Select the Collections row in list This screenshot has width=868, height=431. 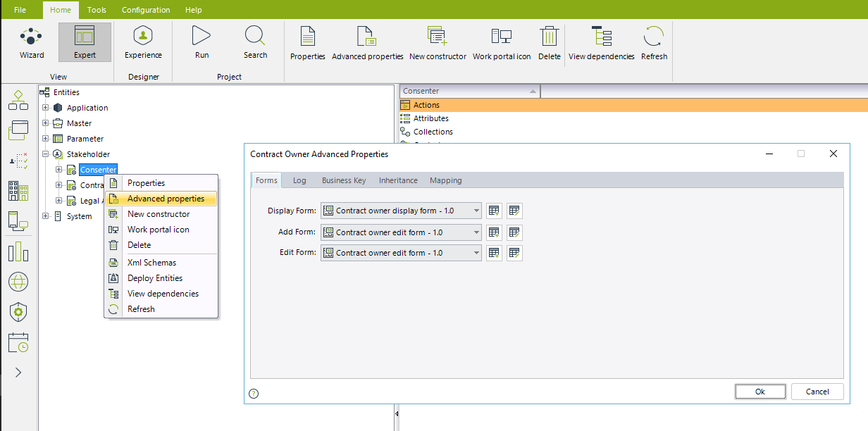[x=633, y=132]
